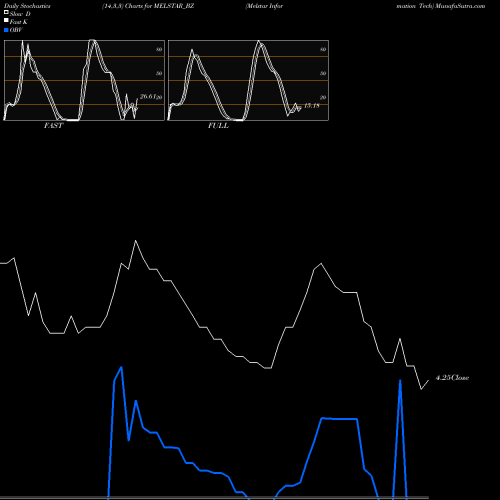Click the 'MELSTAR_BZ' chart title text

pyautogui.click(x=174, y=6)
